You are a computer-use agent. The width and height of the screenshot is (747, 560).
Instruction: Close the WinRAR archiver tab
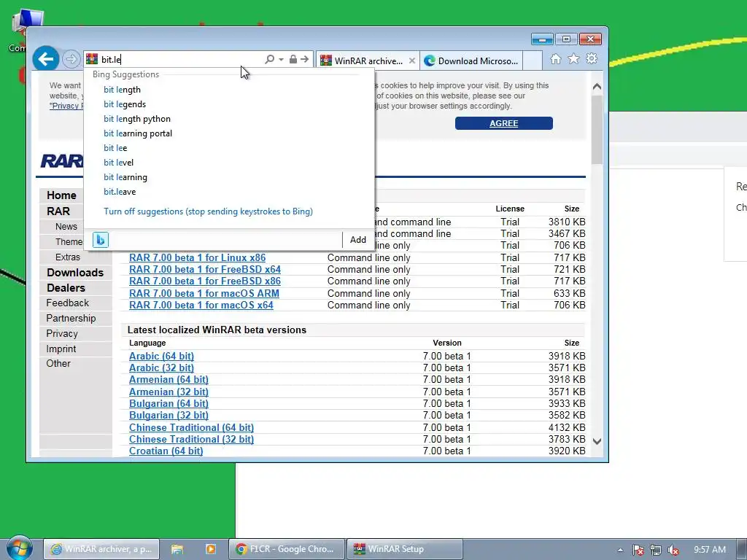(x=412, y=61)
